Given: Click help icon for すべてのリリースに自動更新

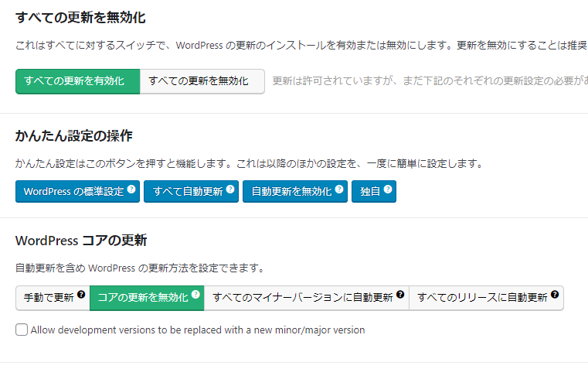Looking at the screenshot, I should coord(555,294).
